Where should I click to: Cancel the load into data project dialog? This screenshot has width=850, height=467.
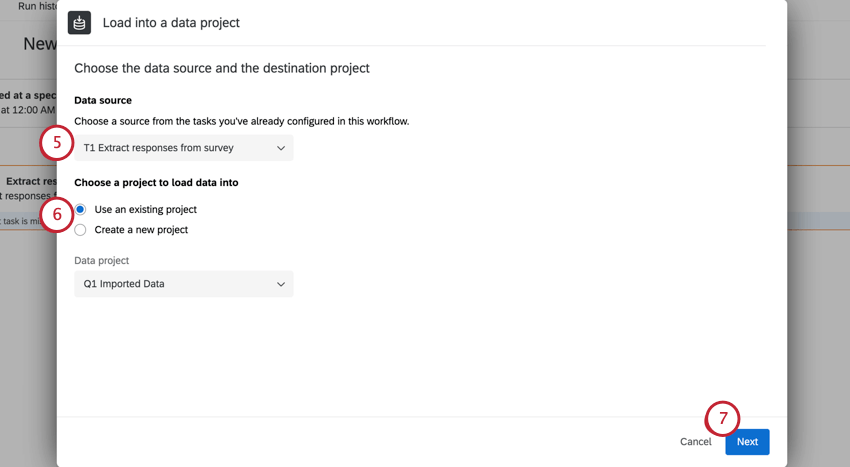pos(695,441)
